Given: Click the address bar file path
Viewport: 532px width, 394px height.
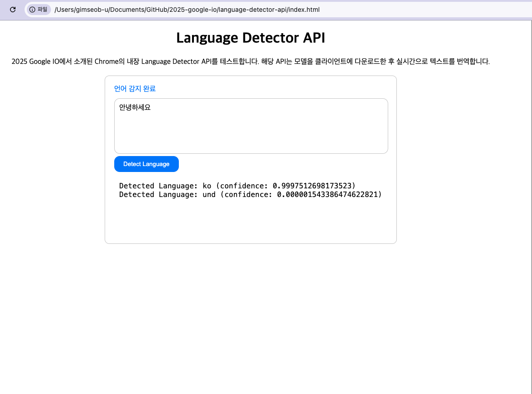Looking at the screenshot, I should tap(187, 10).
